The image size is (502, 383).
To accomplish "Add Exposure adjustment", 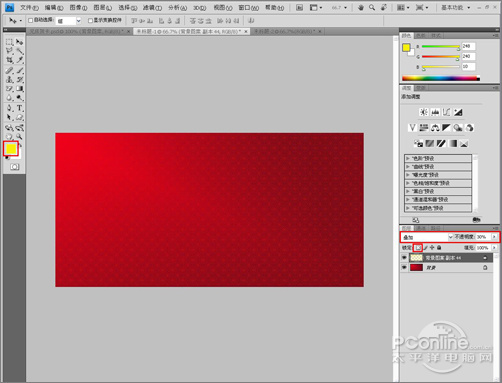I will (458, 112).
